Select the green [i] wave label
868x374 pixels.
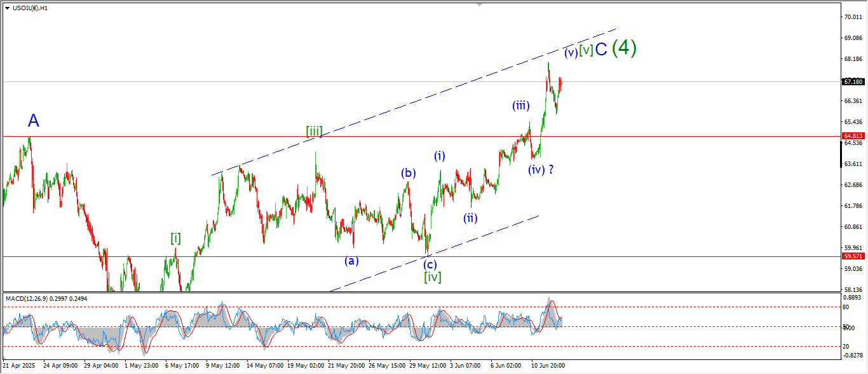tap(175, 238)
